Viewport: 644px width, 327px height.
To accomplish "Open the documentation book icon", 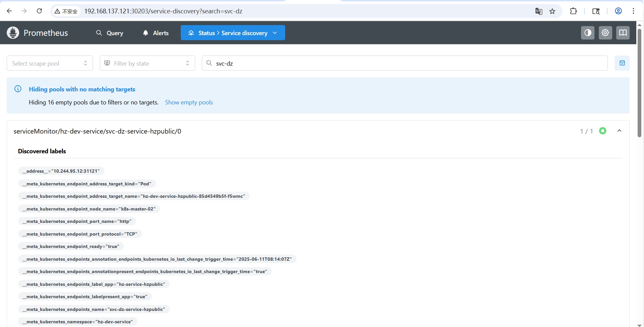I will (623, 33).
